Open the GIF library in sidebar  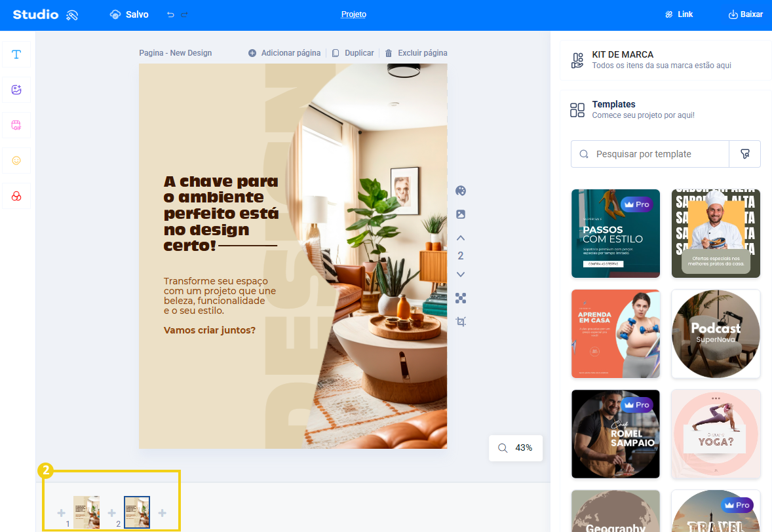(x=16, y=125)
